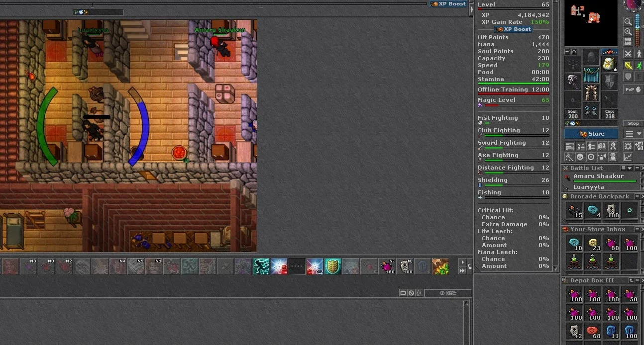
Task: Click the XP Boost button in top bar
Action: [x=448, y=3]
